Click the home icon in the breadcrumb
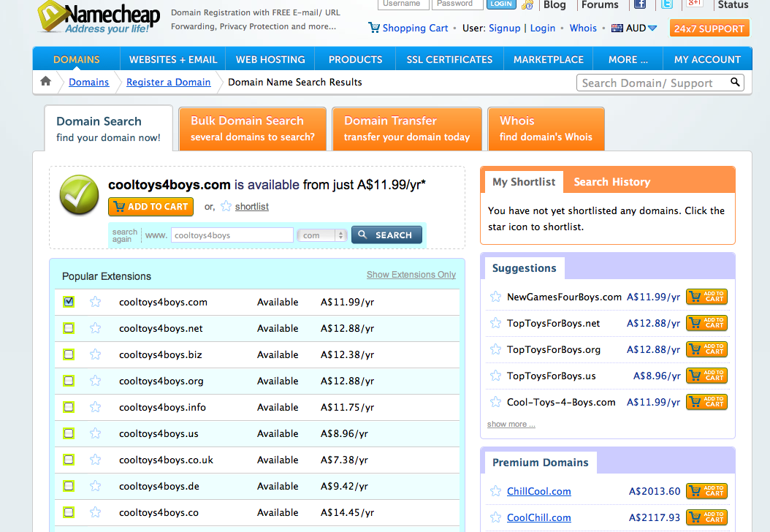The image size is (770, 532). point(46,81)
